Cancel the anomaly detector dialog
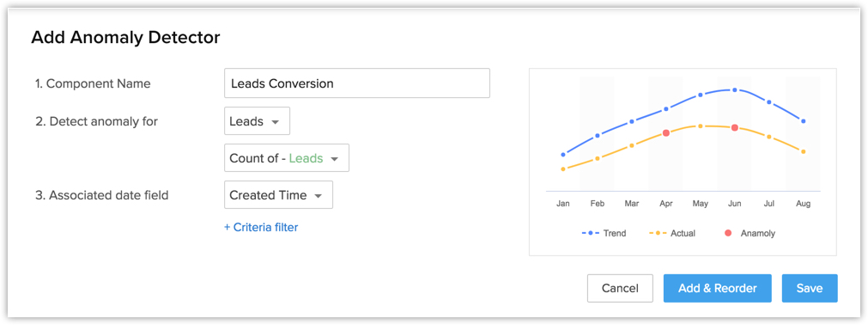Image resolution: width=868 pixels, height=325 pixels. click(x=620, y=288)
